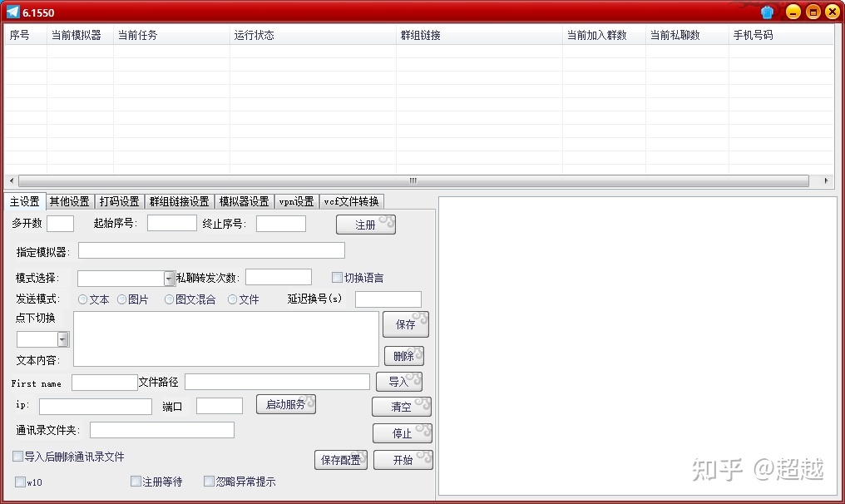Click the 启动服务 button
This screenshot has width=845, height=504.
pyautogui.click(x=286, y=404)
